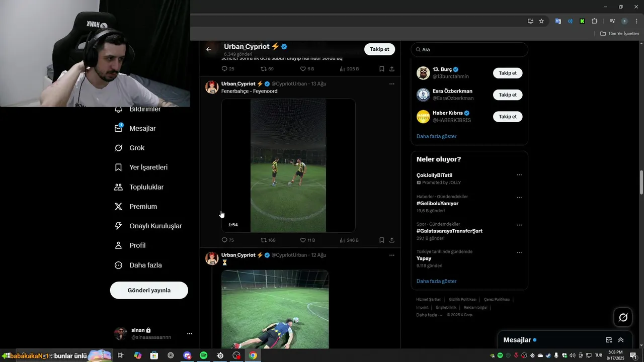Click Daha fazla göster under Neler oluyor
Viewport: 644px width, 362px height.
tap(436, 281)
